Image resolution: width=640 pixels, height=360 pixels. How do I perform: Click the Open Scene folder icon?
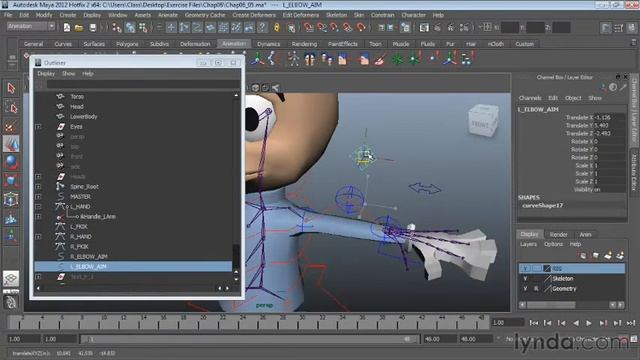[x=79, y=27]
